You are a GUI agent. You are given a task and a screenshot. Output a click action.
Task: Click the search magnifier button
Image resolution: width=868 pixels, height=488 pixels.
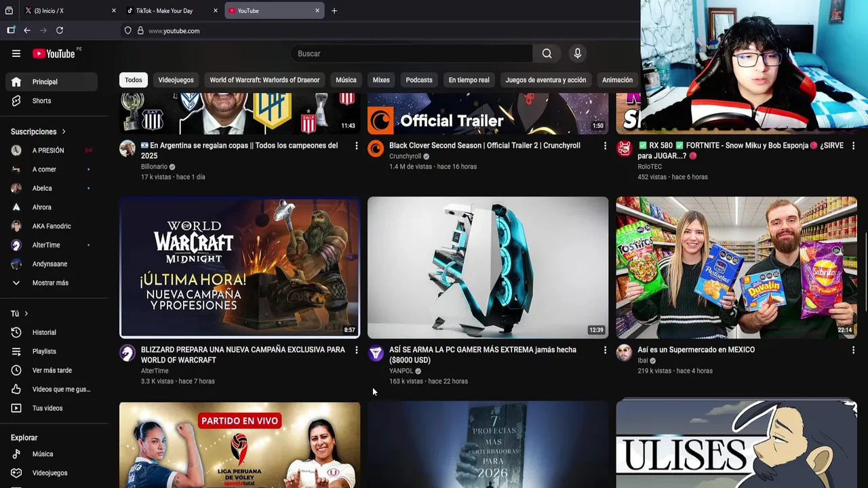[547, 54]
